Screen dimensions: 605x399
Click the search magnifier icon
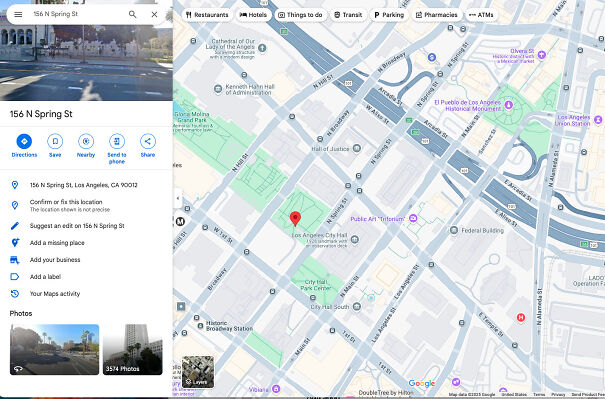tap(132, 14)
